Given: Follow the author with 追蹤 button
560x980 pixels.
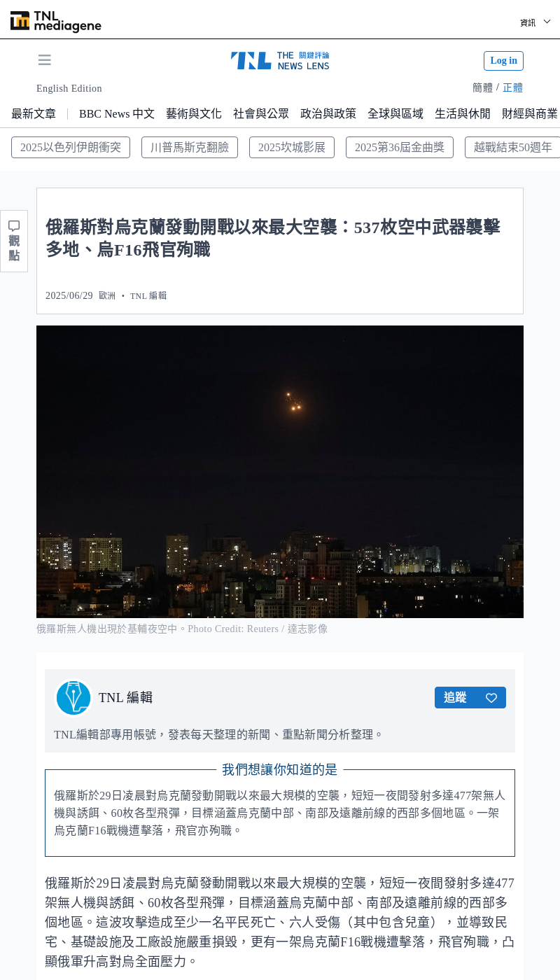Looking at the screenshot, I should tap(455, 698).
